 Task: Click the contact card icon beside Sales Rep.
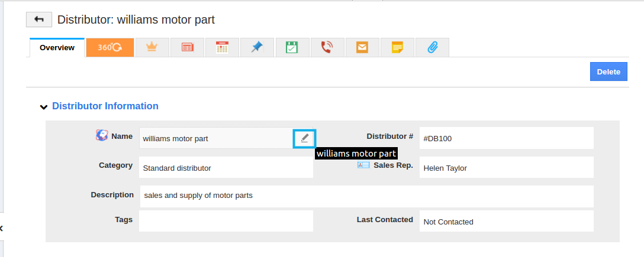363,165
